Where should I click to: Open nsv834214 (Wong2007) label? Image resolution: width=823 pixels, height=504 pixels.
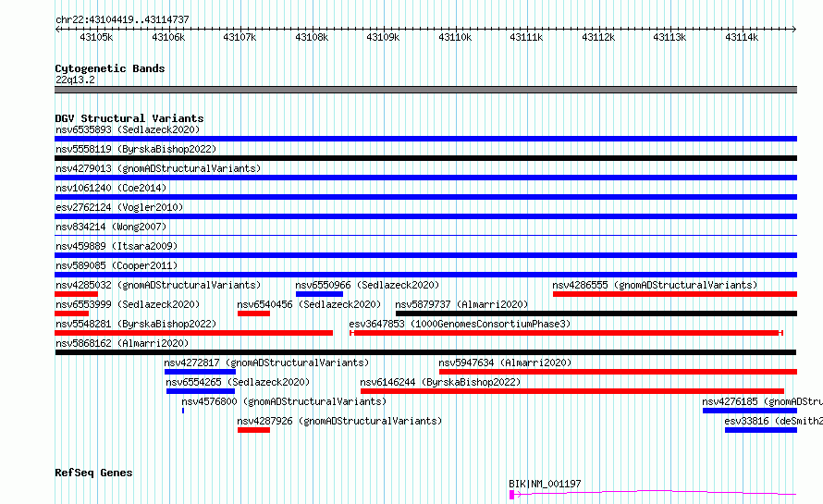[111, 227]
